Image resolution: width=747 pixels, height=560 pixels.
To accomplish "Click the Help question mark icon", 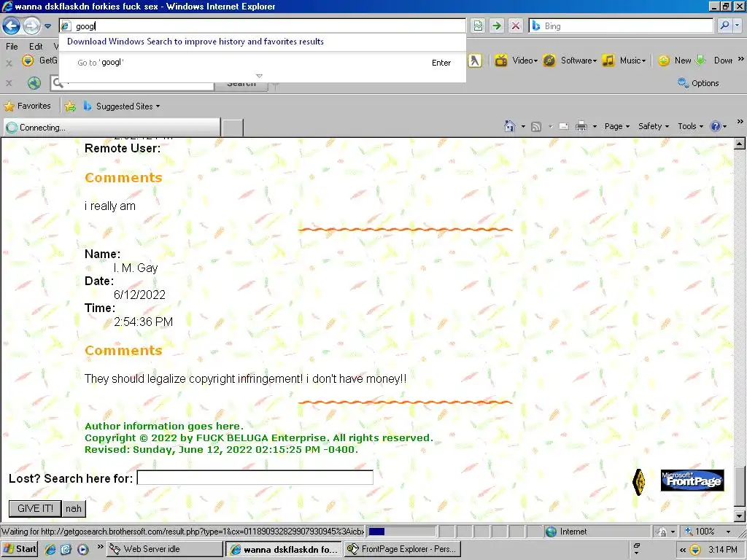I will pos(715,126).
